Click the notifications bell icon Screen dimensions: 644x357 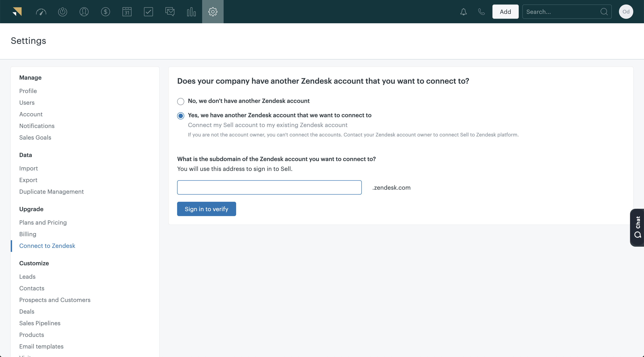tap(464, 11)
